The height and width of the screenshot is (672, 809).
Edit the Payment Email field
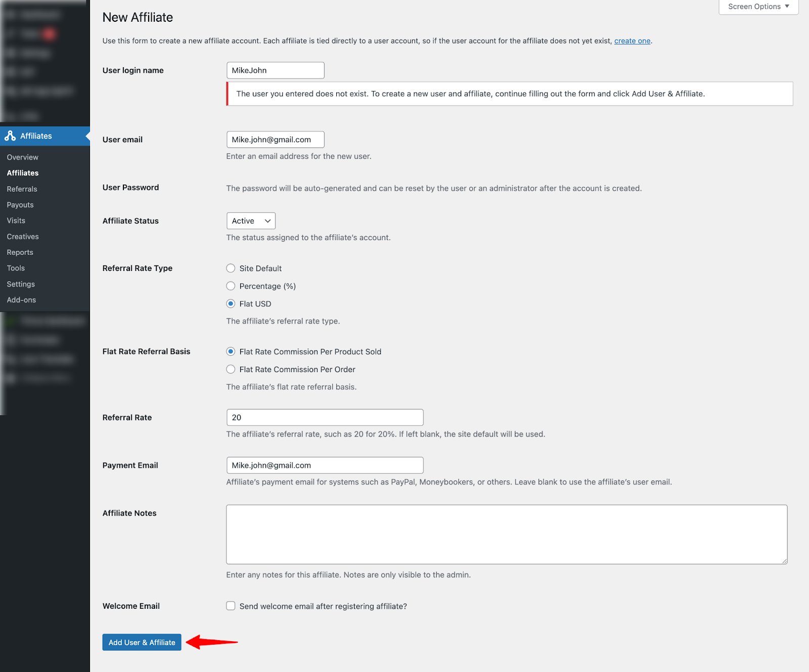[324, 465]
